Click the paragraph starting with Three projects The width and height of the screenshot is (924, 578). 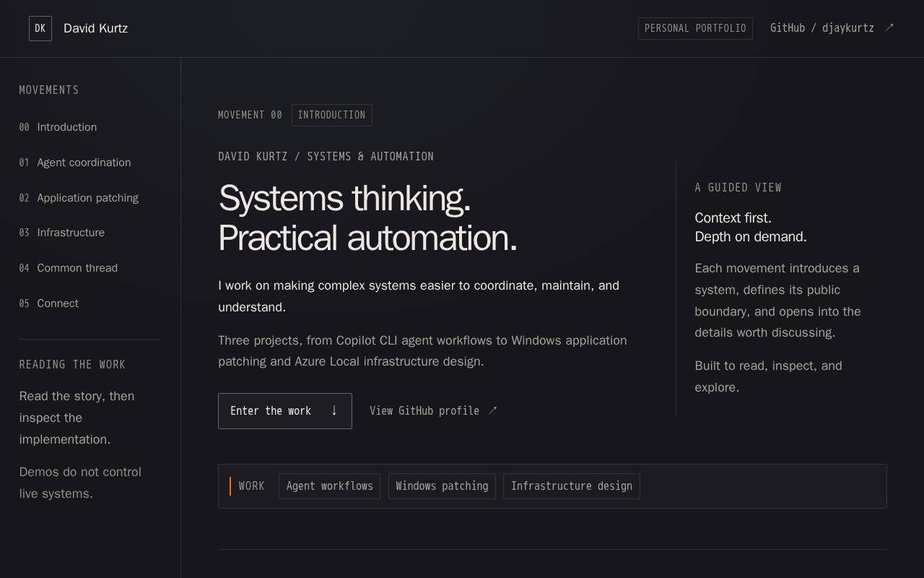[422, 351]
